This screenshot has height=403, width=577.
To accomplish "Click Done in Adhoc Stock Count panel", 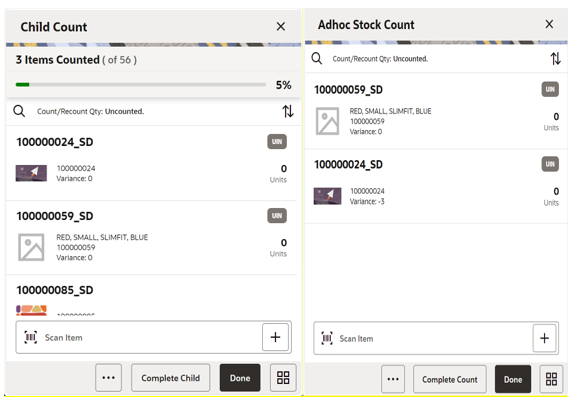I will [x=513, y=379].
